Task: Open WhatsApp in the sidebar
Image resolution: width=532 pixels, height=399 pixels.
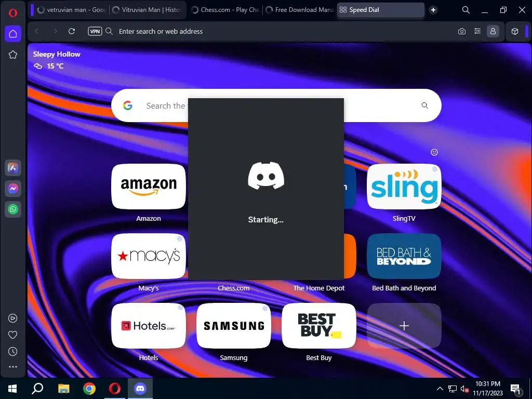Action: coord(13,209)
